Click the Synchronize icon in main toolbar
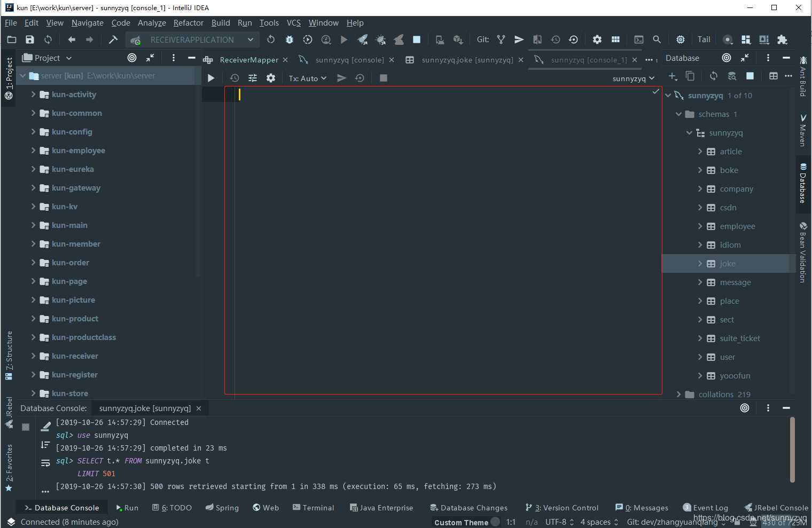The height and width of the screenshot is (528, 812). (x=48, y=40)
